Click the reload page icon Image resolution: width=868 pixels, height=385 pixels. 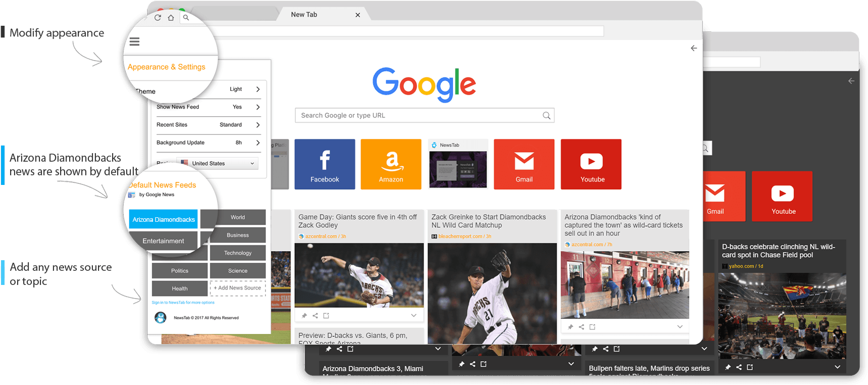[158, 18]
